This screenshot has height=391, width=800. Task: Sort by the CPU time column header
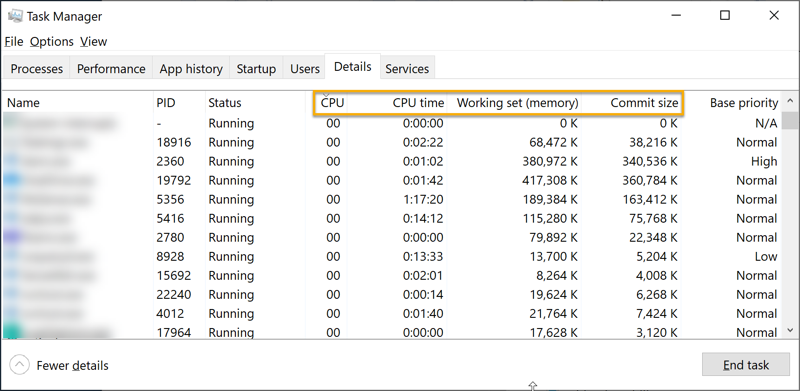pos(397,103)
